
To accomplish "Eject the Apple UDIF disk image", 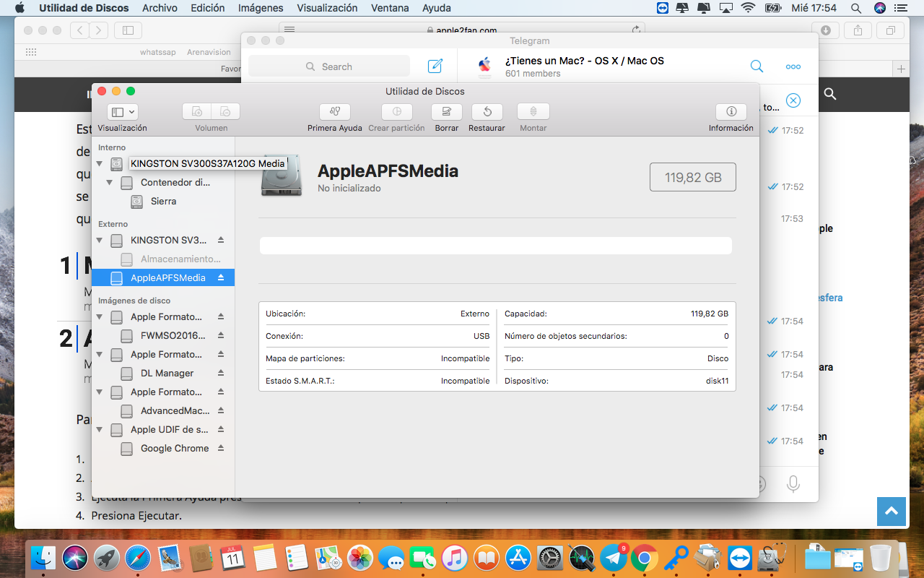I will [221, 429].
